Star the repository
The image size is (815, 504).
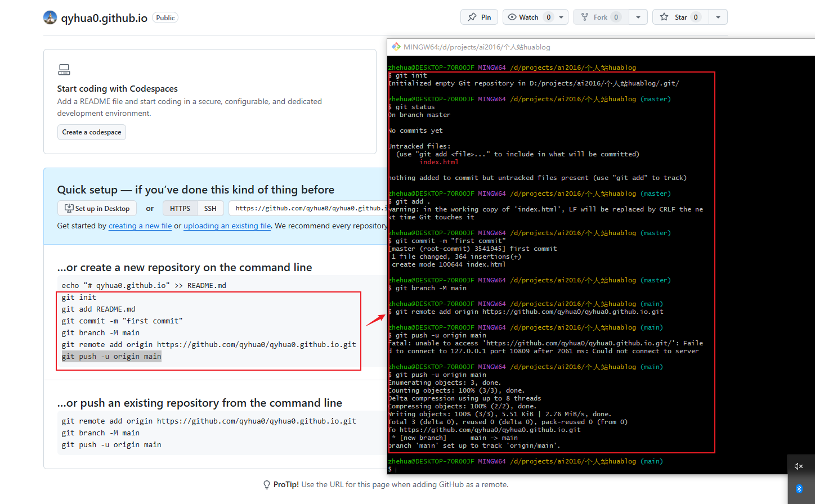pyautogui.click(x=680, y=17)
